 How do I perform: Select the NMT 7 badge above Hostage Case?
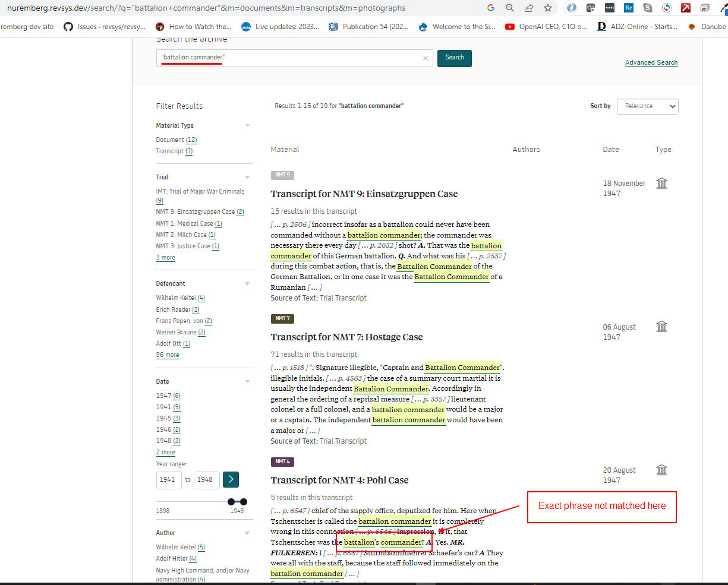point(282,318)
